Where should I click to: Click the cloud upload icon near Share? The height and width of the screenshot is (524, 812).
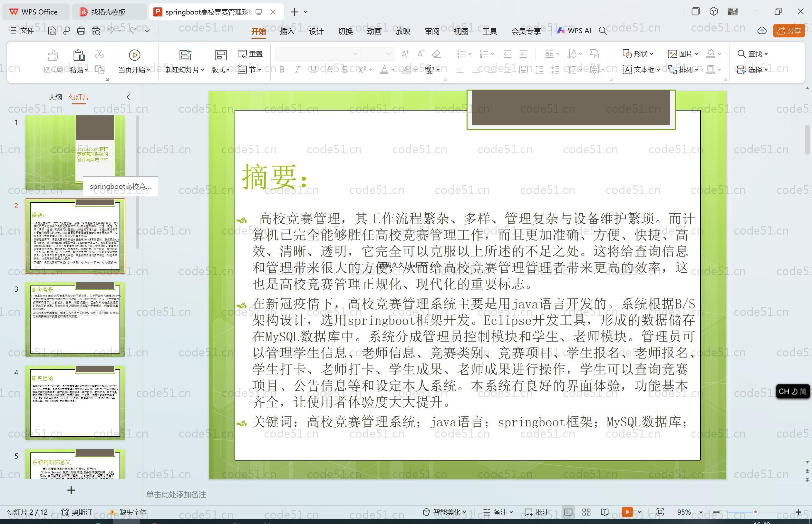[x=762, y=31]
